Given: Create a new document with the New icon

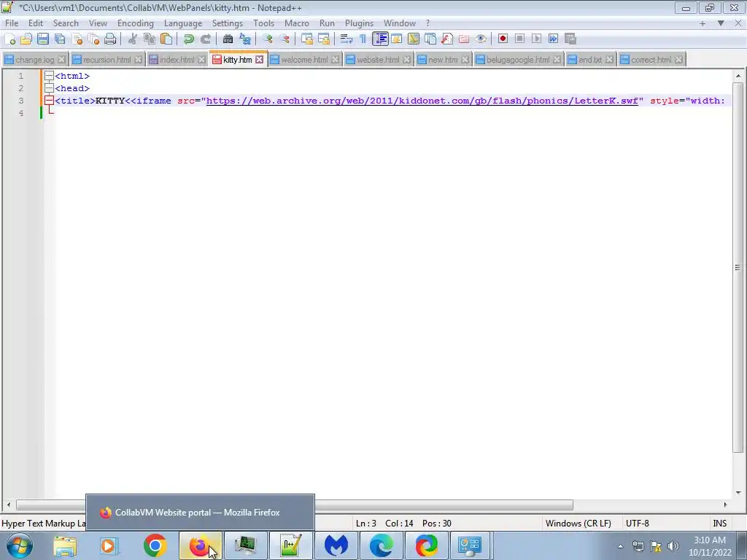Looking at the screenshot, I should pyautogui.click(x=9, y=39).
